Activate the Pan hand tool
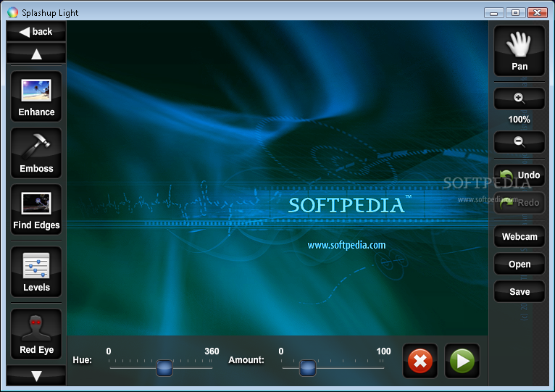The width and height of the screenshot is (555, 392). tap(519, 51)
